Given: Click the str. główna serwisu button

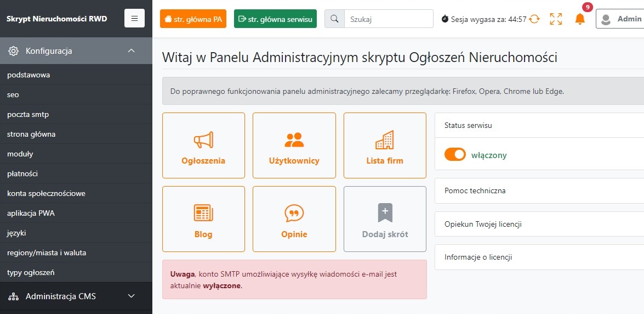Looking at the screenshot, I should pyautogui.click(x=275, y=19).
